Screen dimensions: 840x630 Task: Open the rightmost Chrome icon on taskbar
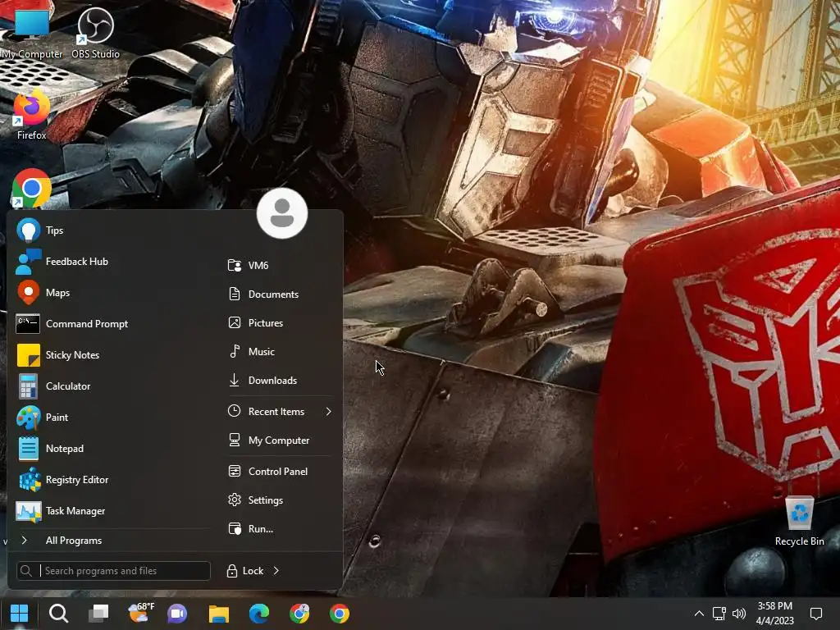pyautogui.click(x=340, y=614)
